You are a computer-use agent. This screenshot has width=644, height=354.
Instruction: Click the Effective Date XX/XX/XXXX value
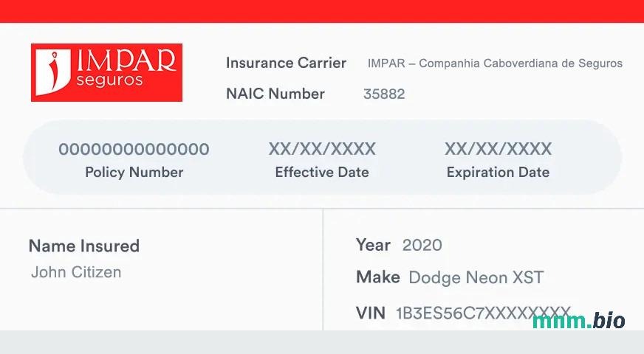pyautogui.click(x=322, y=150)
